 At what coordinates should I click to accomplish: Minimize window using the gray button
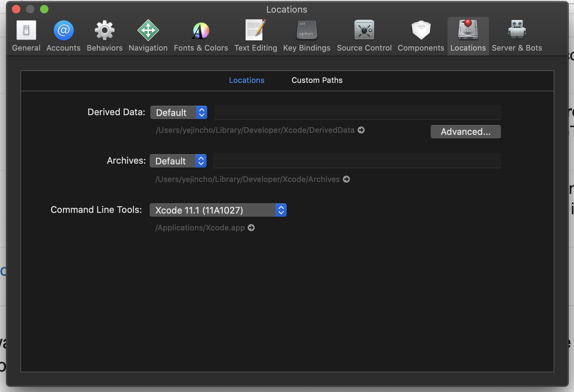pyautogui.click(x=30, y=9)
